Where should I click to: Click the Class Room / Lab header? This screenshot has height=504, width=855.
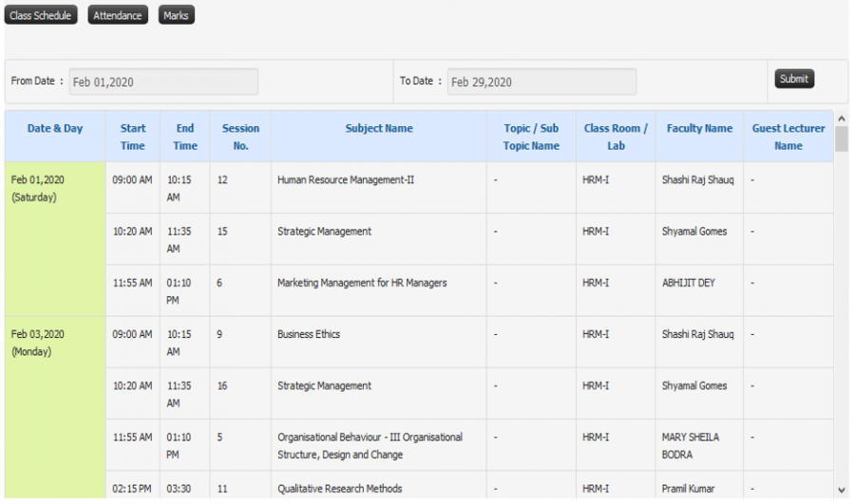[x=616, y=137]
